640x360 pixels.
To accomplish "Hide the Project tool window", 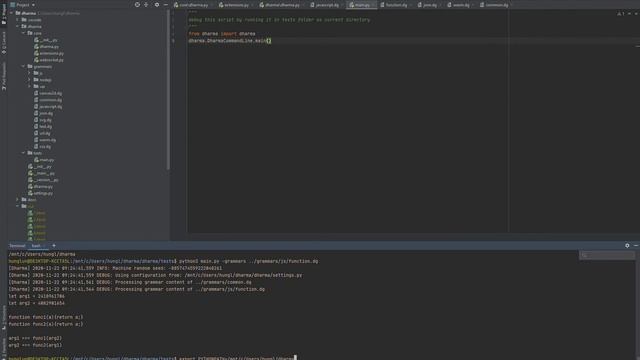I will click(x=166, y=5).
